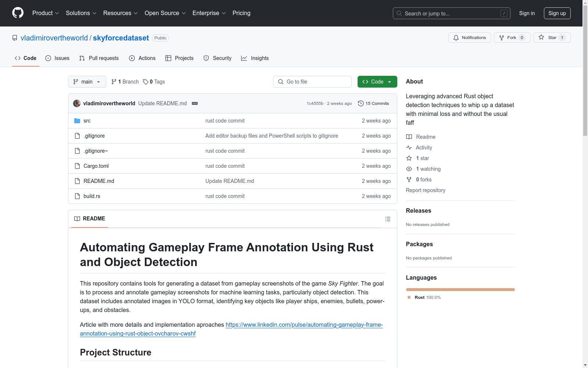This screenshot has height=368, width=588.
Task: Click the README.md file icon
Action: coord(77,181)
